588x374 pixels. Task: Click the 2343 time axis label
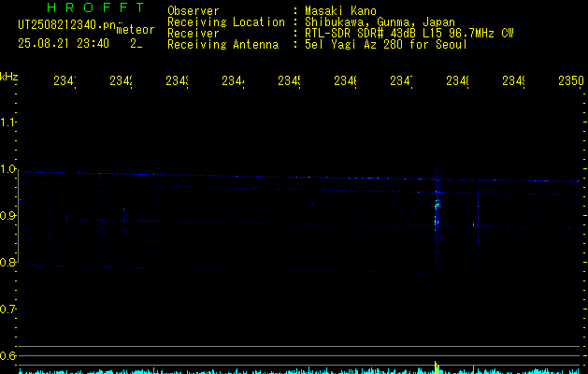177,80
